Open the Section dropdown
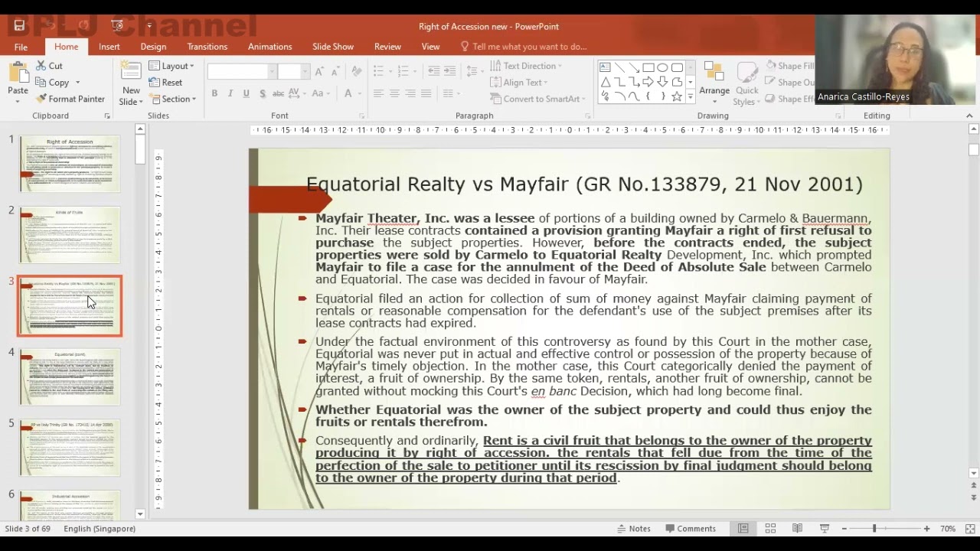Screen dimensions: 980x551 click(173, 99)
